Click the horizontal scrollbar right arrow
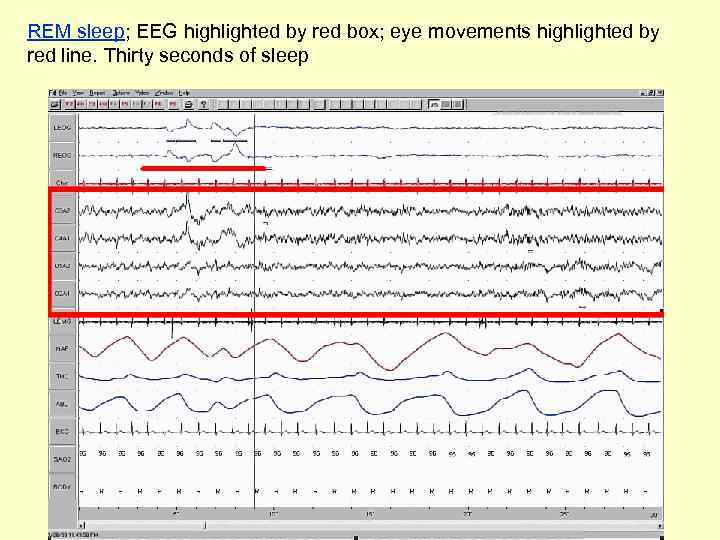The height and width of the screenshot is (540, 720). pos(660,526)
